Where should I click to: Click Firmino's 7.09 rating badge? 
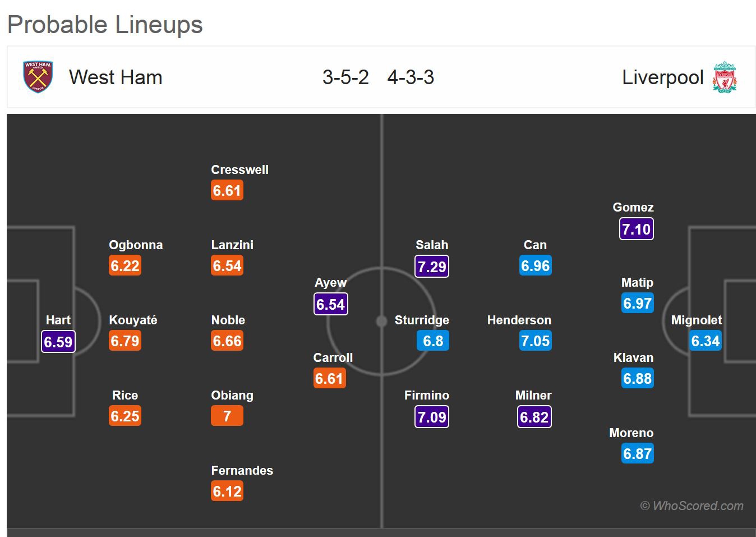pyautogui.click(x=432, y=417)
